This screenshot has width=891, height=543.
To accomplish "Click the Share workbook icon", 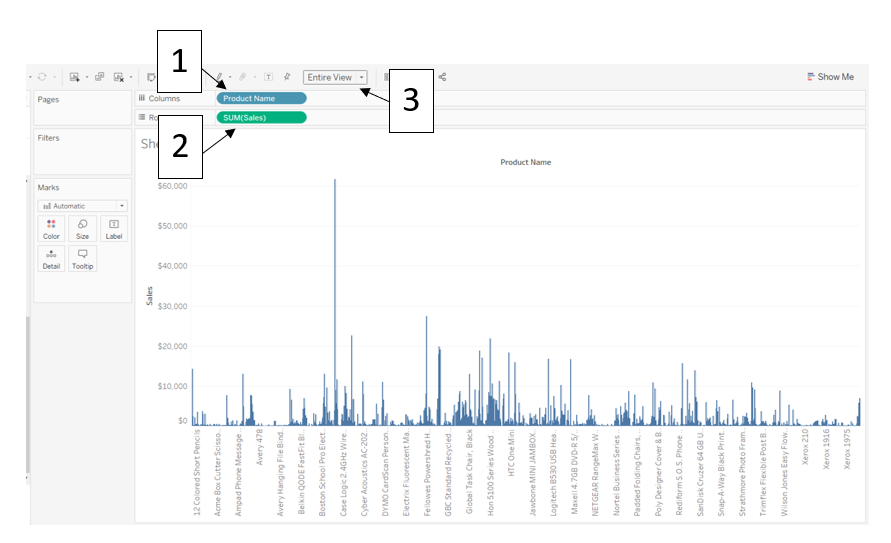I will pos(442,77).
